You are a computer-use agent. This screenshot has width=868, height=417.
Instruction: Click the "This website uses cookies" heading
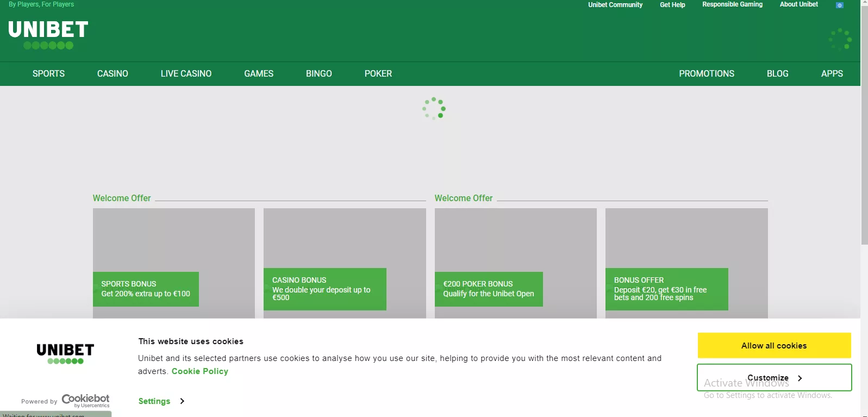click(x=191, y=341)
